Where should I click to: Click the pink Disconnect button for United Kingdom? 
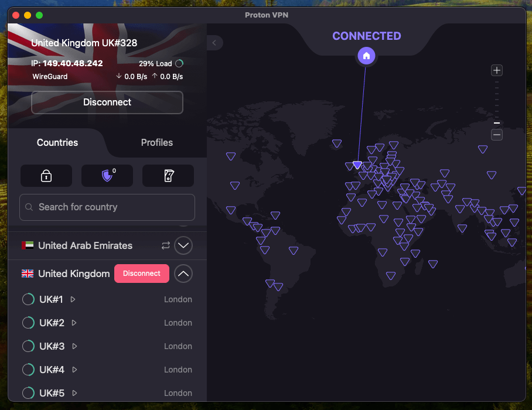tap(142, 274)
